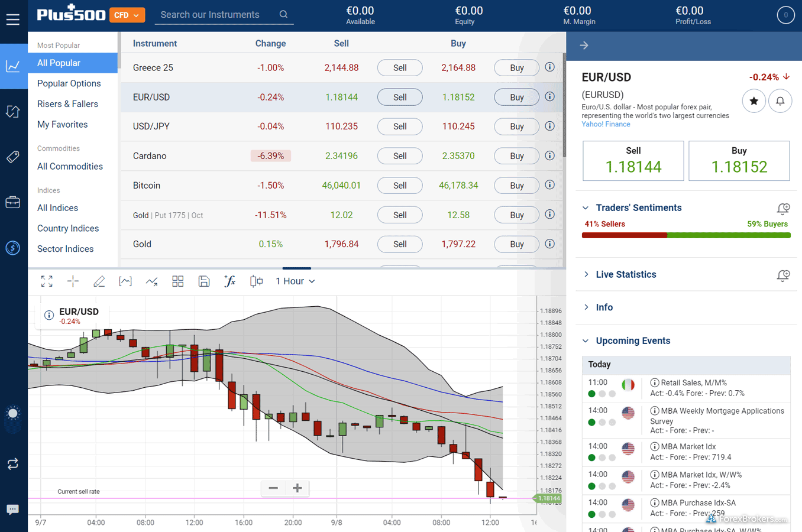Open All Commodities list
This screenshot has height=532, width=802.
tap(70, 167)
